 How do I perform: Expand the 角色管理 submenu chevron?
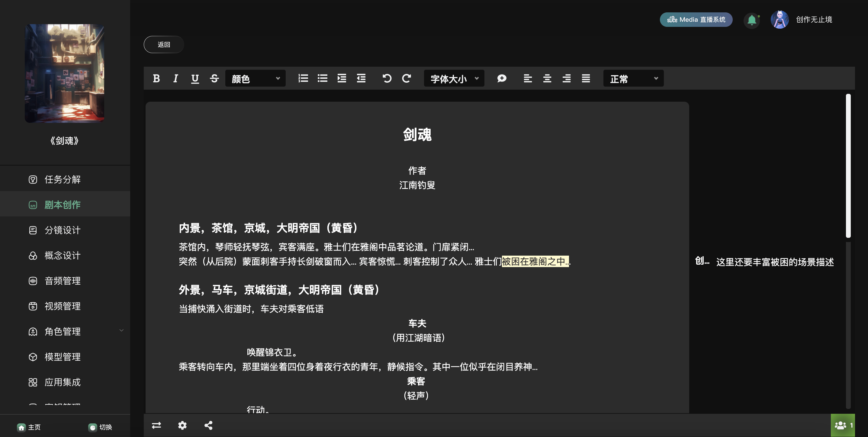coord(122,330)
